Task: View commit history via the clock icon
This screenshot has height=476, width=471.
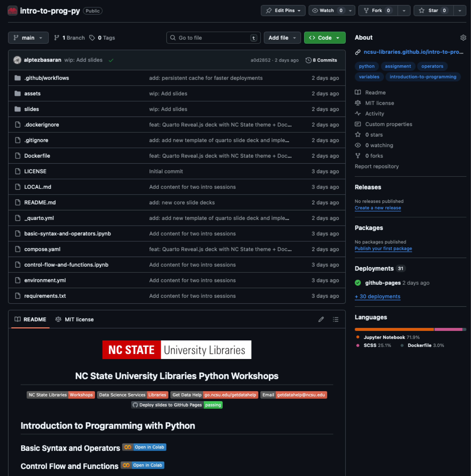Action: pyautogui.click(x=309, y=60)
